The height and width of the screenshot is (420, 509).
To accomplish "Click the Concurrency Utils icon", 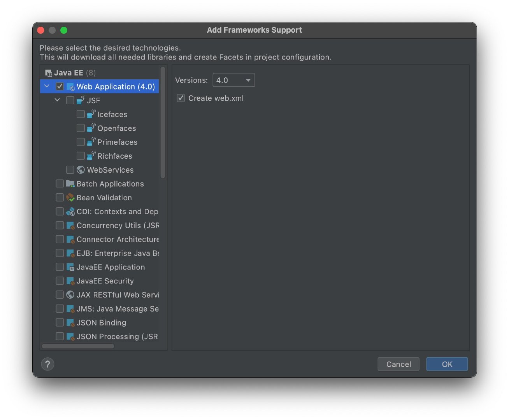I will 70,226.
